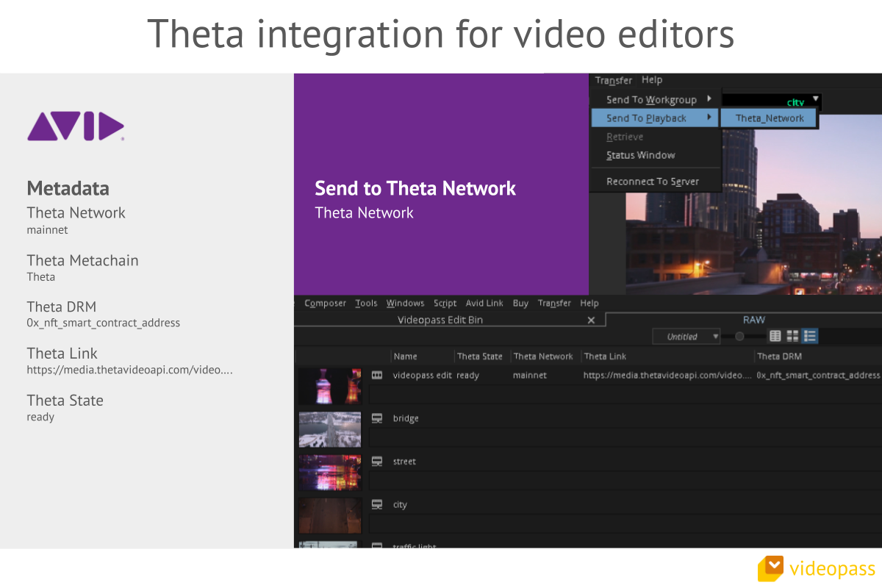Expand the Send To Playback submenu
This screenshot has width=882, height=588.
655,118
